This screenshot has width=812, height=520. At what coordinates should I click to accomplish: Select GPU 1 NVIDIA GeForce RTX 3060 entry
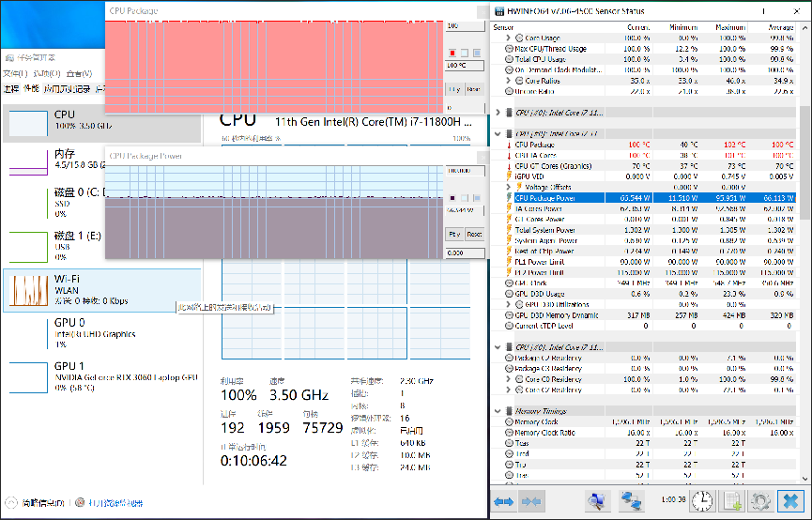pyautogui.click(x=101, y=375)
